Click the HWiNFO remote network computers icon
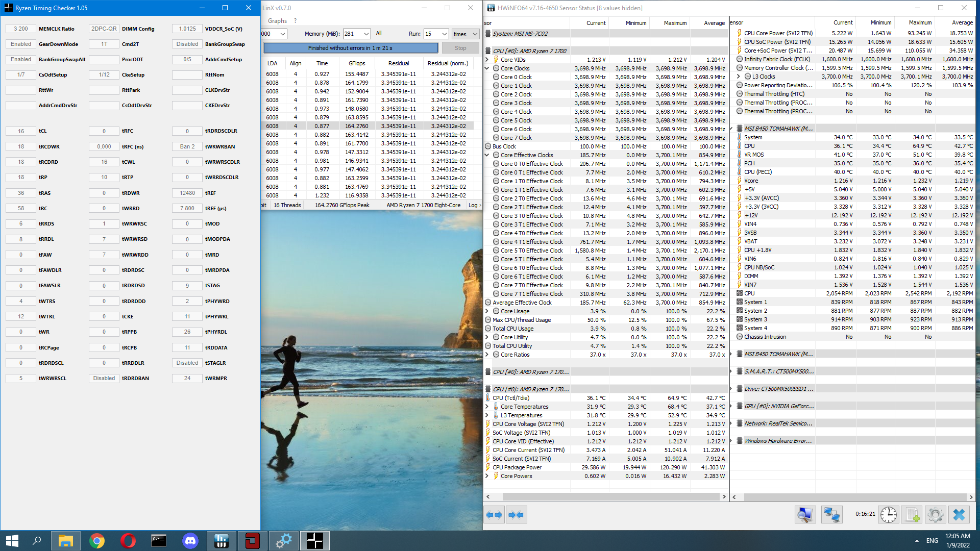The image size is (980, 551). click(x=831, y=515)
